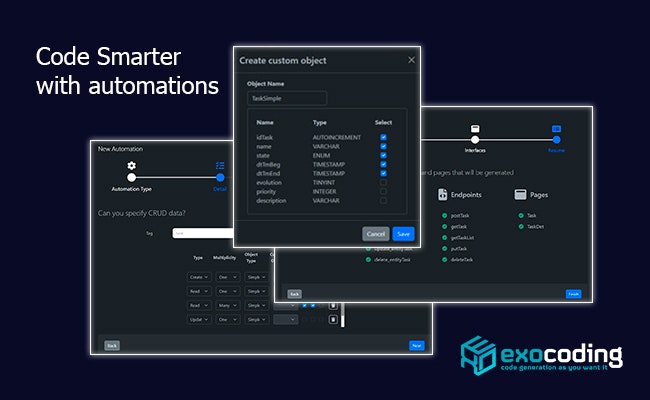Open the Create type dropdown
Screen dimensions: 650x400
click(199, 277)
